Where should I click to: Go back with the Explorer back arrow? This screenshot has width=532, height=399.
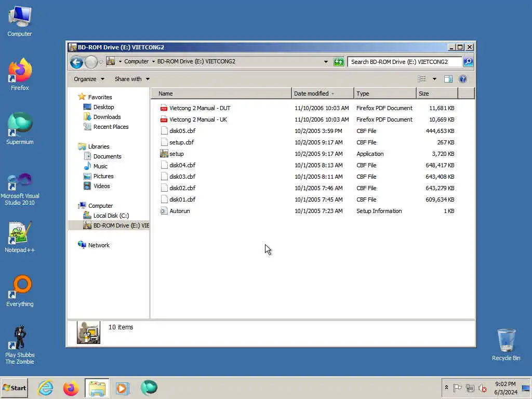76,62
